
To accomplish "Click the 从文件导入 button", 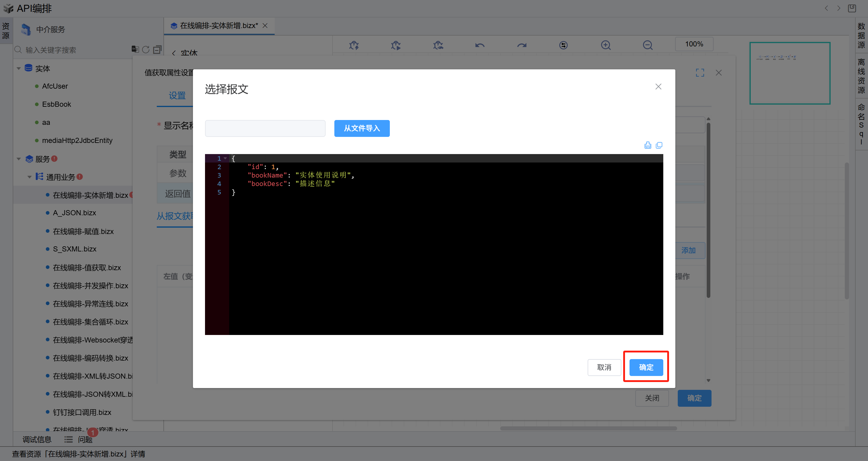I will pyautogui.click(x=361, y=128).
